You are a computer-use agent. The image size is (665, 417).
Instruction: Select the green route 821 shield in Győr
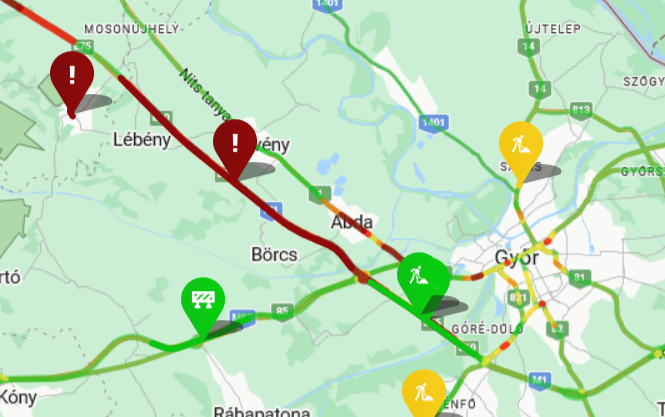point(518,298)
